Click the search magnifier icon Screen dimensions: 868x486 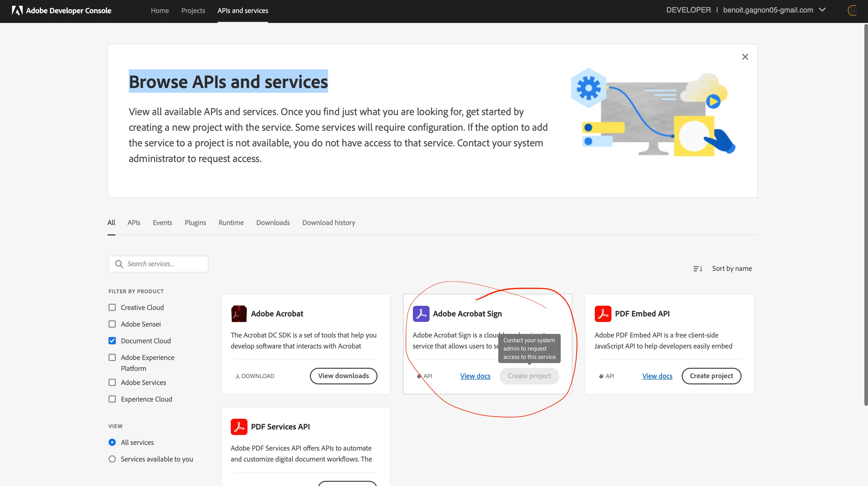coord(119,264)
